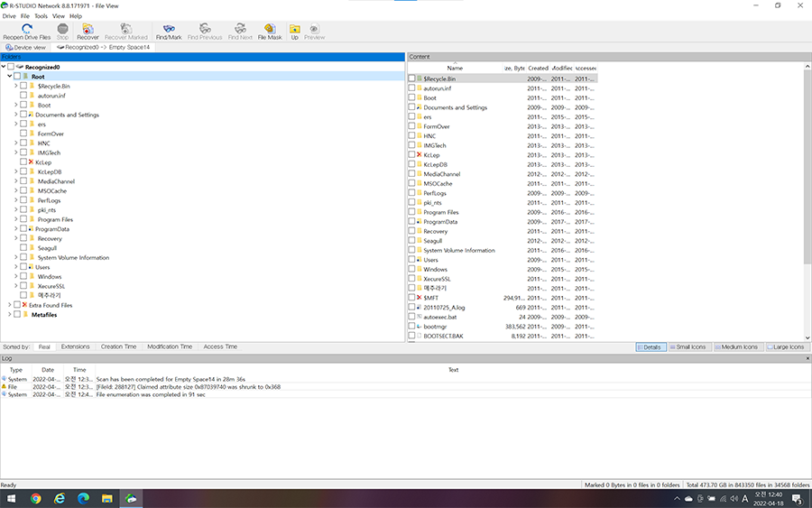Switch Content view to Large Icons
The image size is (812, 508).
point(786,347)
